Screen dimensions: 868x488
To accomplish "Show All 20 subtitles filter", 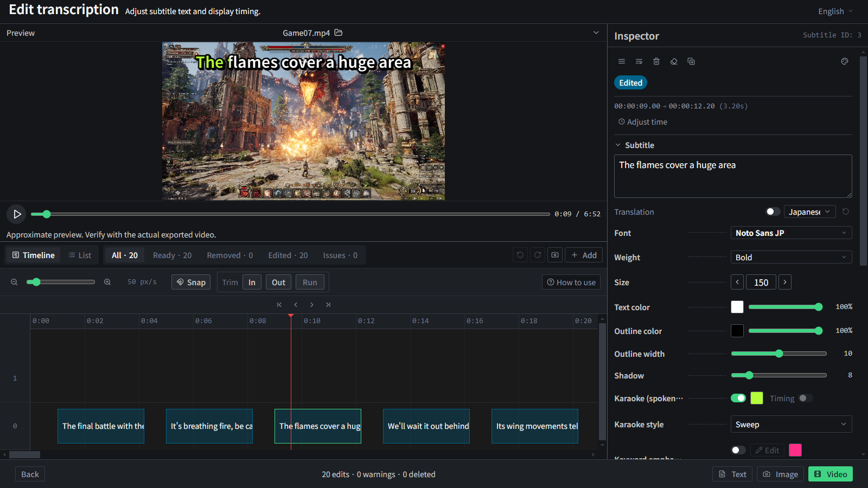I will point(125,255).
